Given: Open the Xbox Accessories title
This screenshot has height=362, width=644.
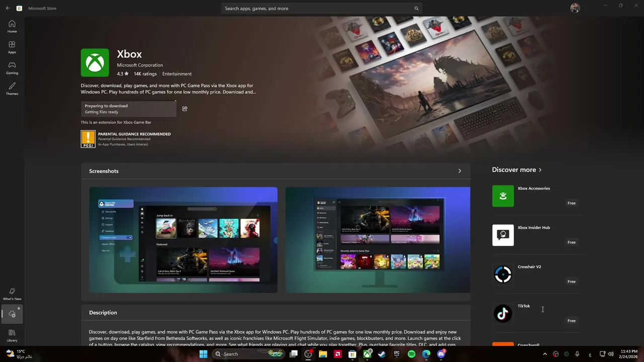Looking at the screenshot, I should click(x=534, y=189).
